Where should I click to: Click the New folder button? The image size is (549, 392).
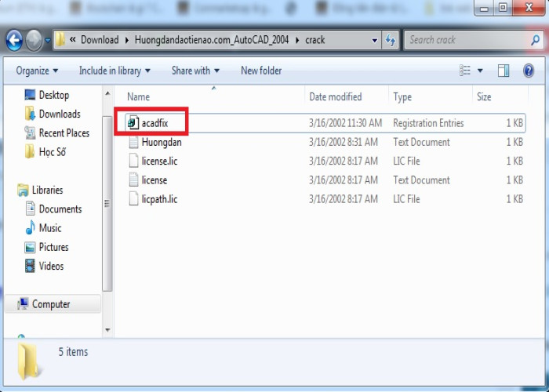pos(261,71)
